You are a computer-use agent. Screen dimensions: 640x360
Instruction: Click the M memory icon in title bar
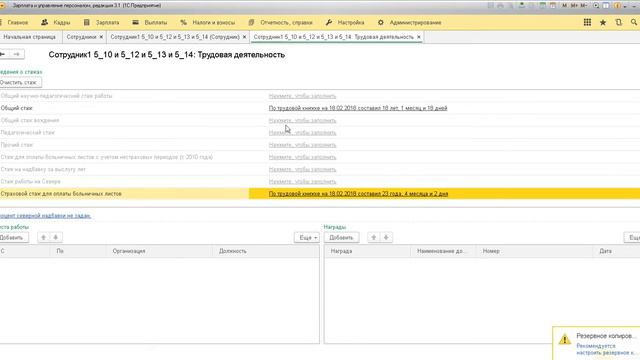(x=564, y=5)
